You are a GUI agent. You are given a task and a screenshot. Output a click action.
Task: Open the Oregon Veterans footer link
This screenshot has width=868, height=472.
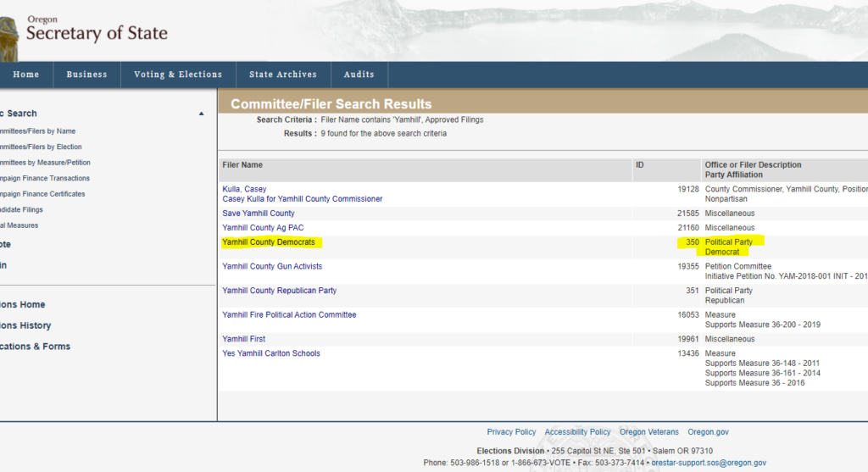(x=648, y=432)
